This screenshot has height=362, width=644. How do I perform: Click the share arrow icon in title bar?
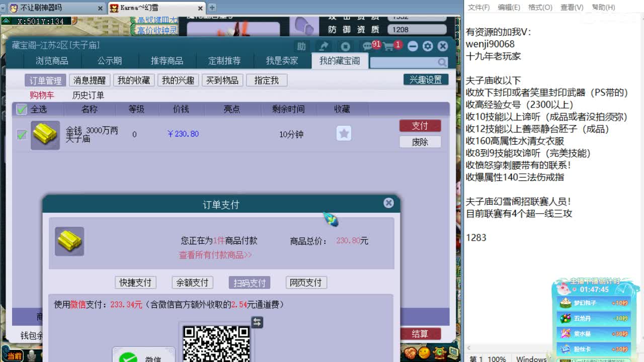[324, 46]
